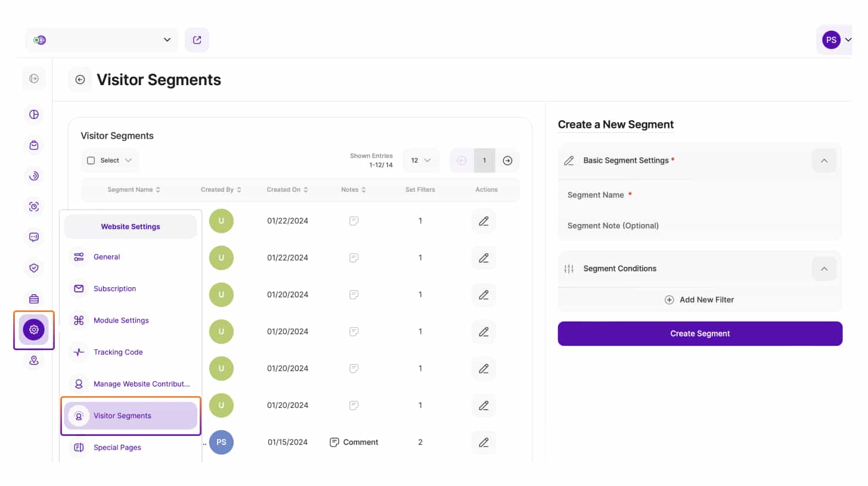Viewport: 868px width, 486px height.
Task: Open the 12 entries-per-page dropdown
Action: click(421, 160)
